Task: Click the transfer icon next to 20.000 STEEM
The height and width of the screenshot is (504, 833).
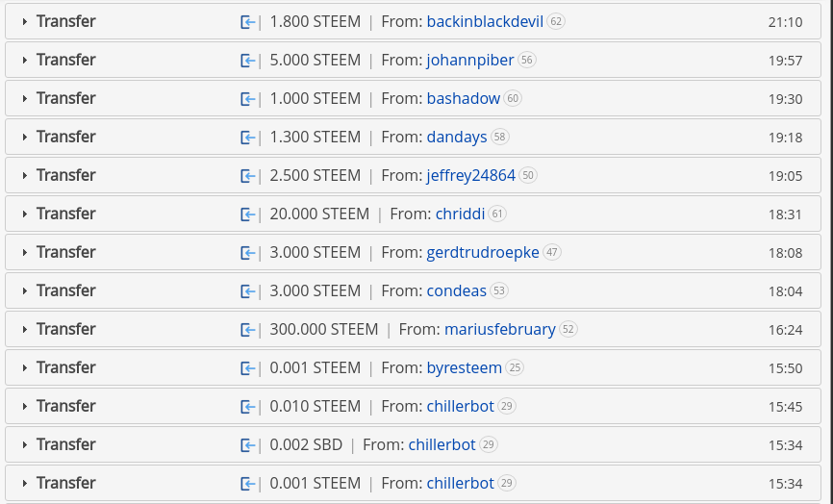Action: click(247, 214)
